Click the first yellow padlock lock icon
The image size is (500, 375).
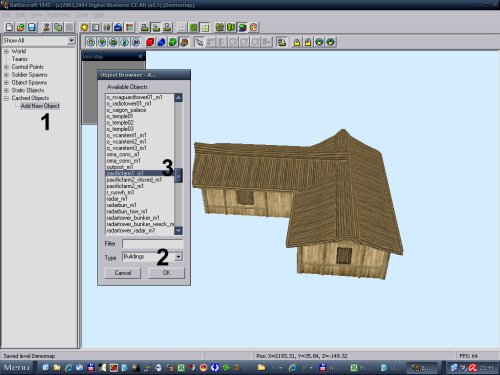coord(297,42)
